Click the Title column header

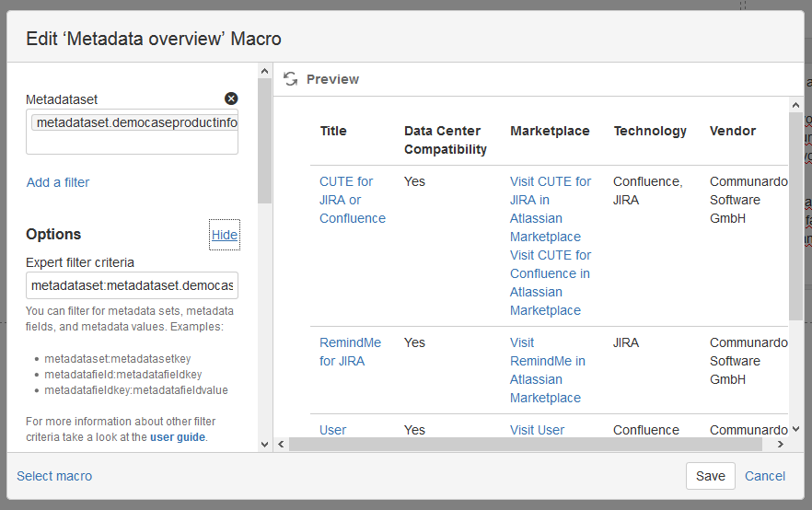[333, 131]
